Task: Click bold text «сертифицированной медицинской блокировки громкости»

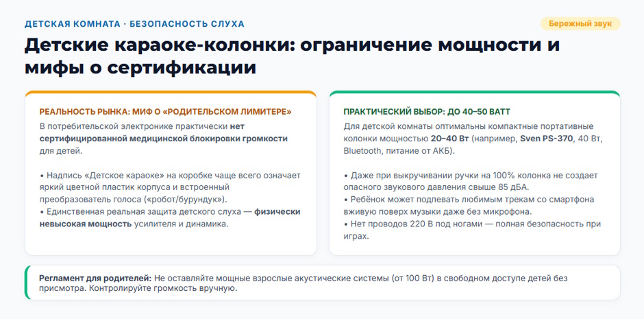Action: click(164, 139)
